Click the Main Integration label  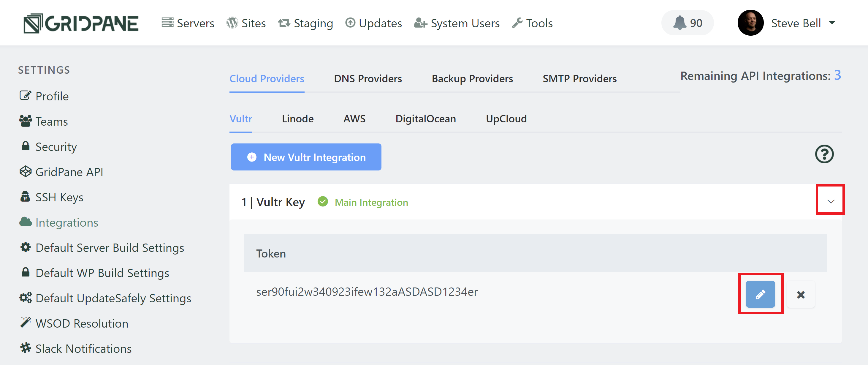[371, 202]
